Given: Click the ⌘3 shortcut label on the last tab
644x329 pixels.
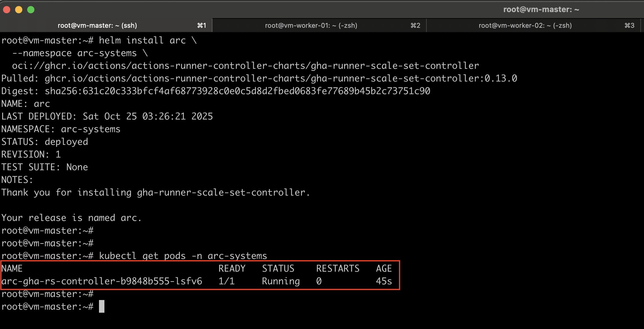Looking at the screenshot, I should 630,25.
